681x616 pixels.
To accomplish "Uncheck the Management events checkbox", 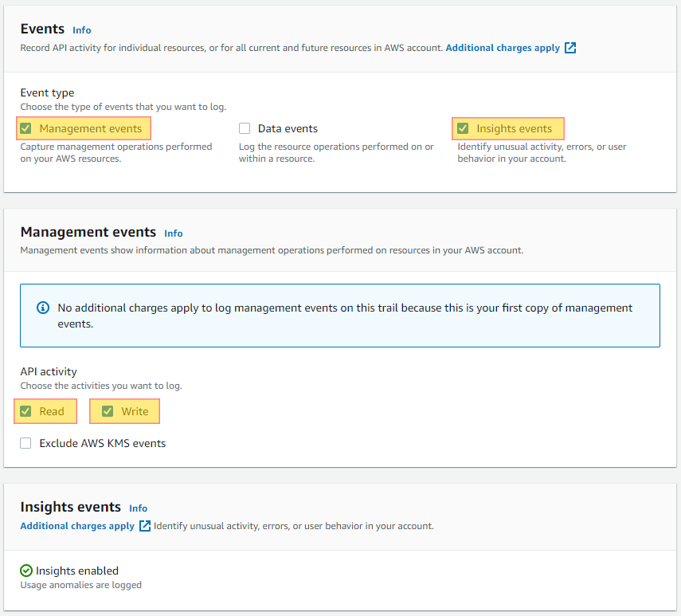I will coord(25,128).
